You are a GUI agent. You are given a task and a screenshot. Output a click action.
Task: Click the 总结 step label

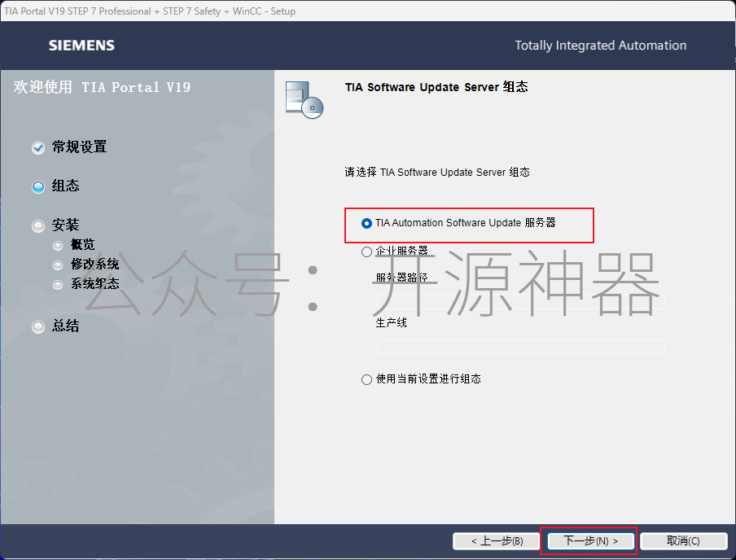coord(66,326)
